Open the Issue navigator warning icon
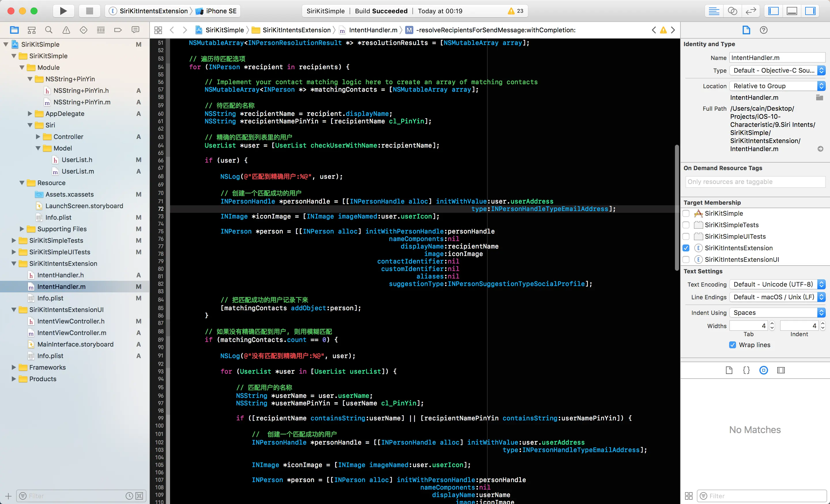 (66, 30)
